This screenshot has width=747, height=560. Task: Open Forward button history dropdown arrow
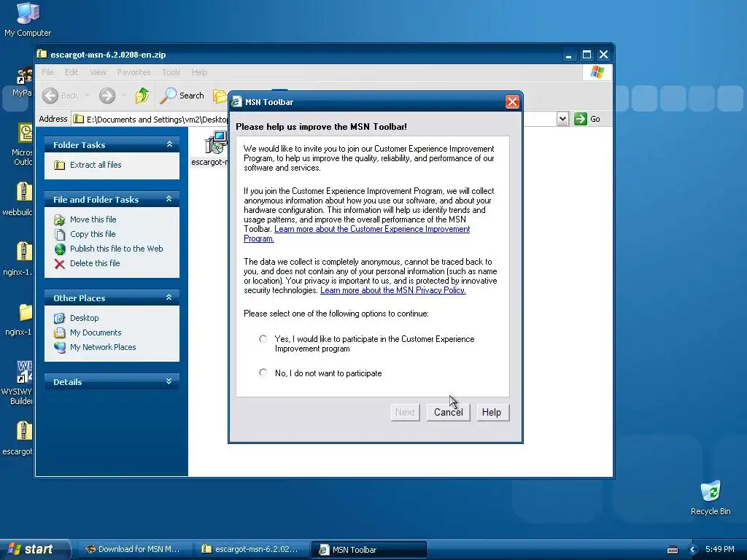124,96
